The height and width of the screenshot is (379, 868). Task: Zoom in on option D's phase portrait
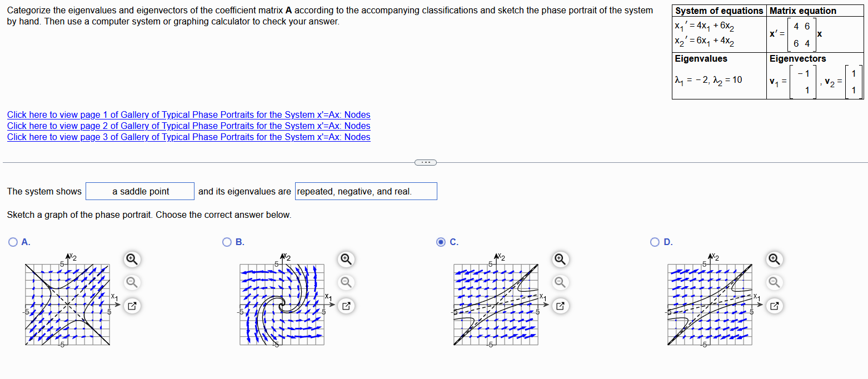(774, 260)
